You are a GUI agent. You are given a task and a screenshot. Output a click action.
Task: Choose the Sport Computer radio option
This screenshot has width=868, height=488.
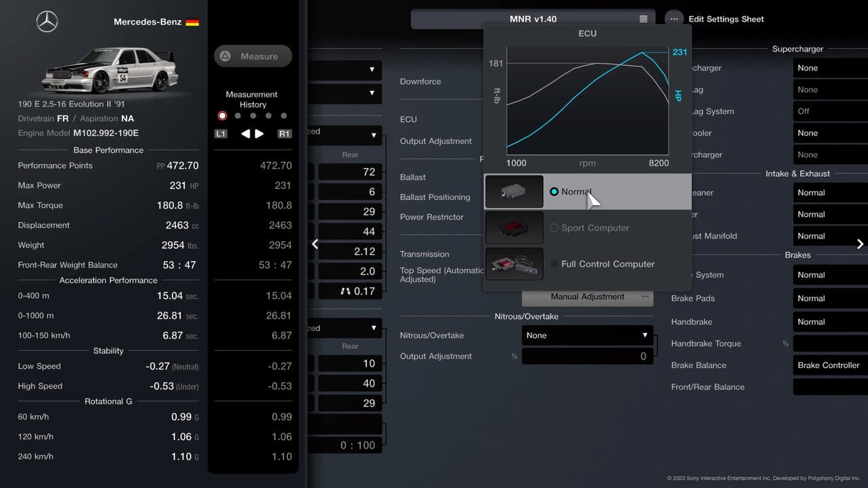coord(554,228)
